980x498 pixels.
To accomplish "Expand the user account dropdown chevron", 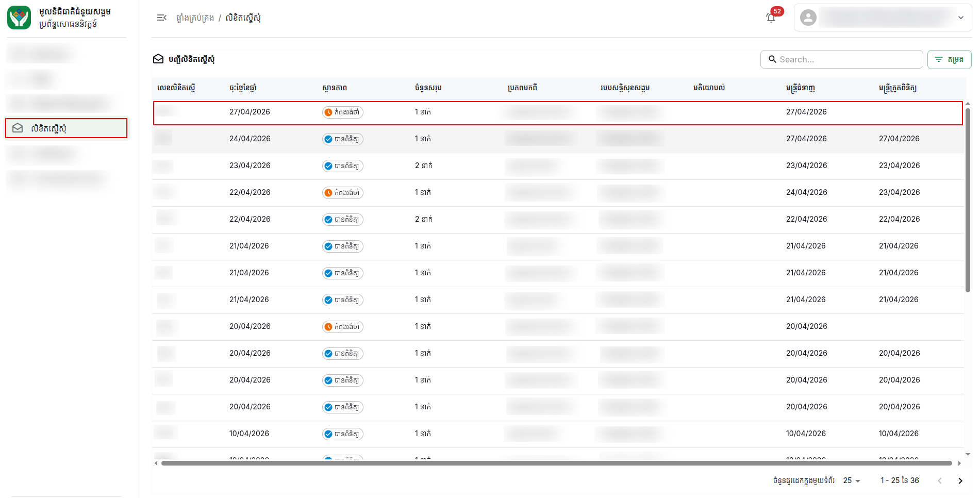I will pyautogui.click(x=961, y=18).
